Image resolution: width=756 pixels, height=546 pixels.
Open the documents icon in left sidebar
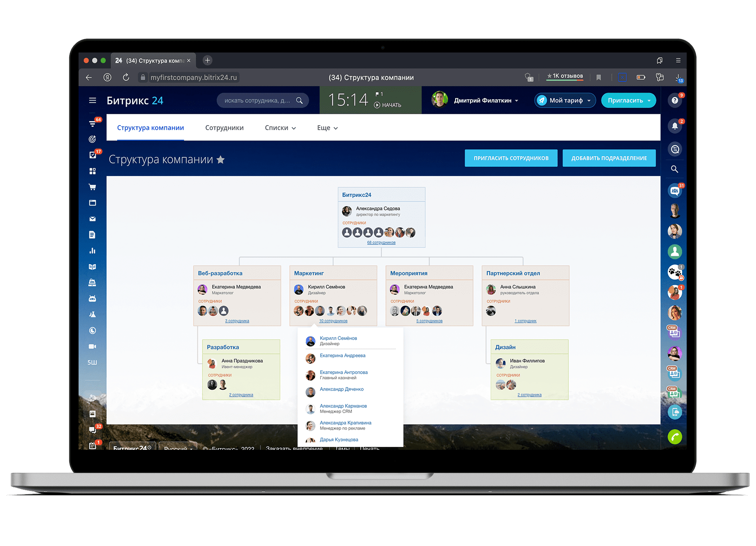pos(92,235)
